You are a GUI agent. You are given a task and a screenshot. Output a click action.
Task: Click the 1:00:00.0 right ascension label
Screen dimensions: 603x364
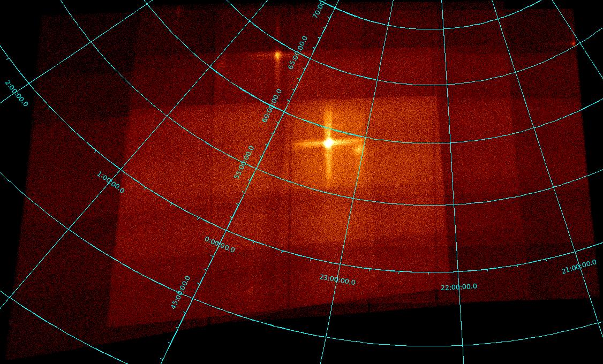pos(110,183)
